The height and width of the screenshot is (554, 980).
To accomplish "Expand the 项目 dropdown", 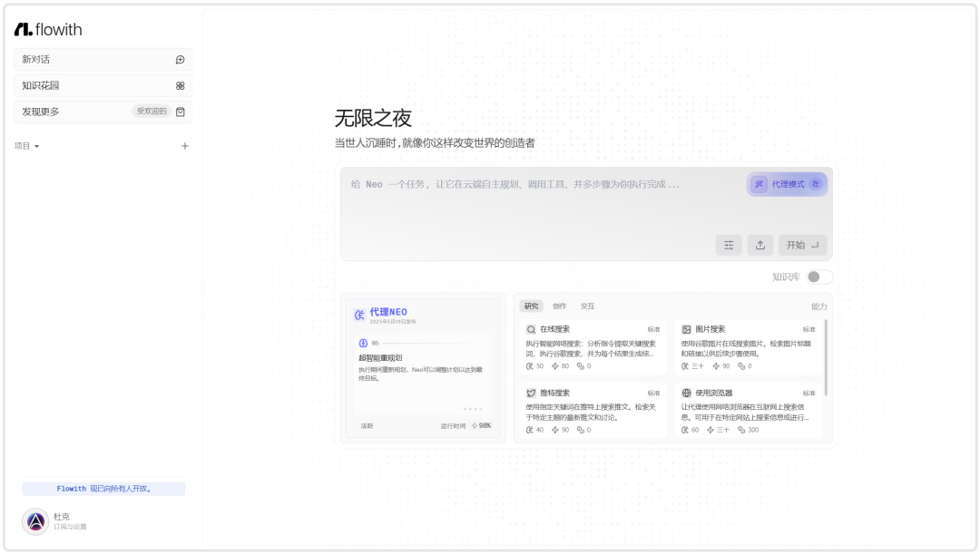I will tap(27, 146).
